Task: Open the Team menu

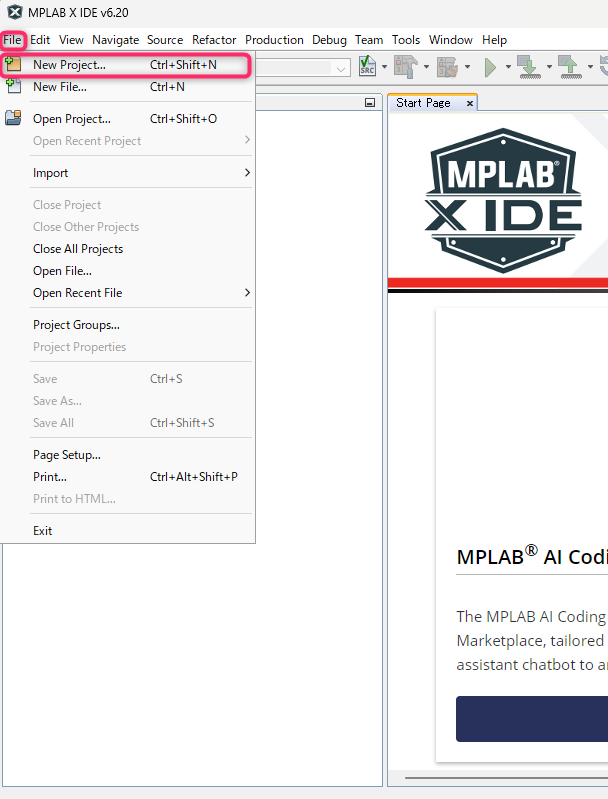Action: [x=369, y=40]
